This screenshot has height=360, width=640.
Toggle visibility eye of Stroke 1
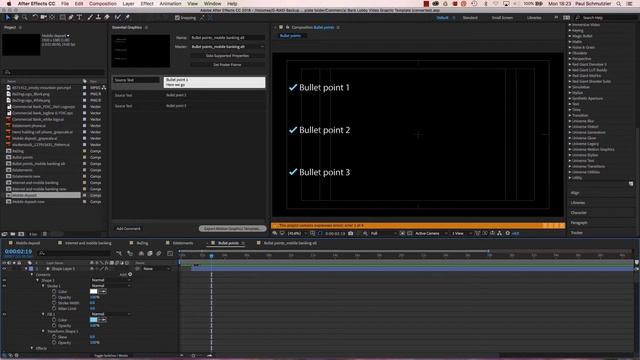(4, 286)
